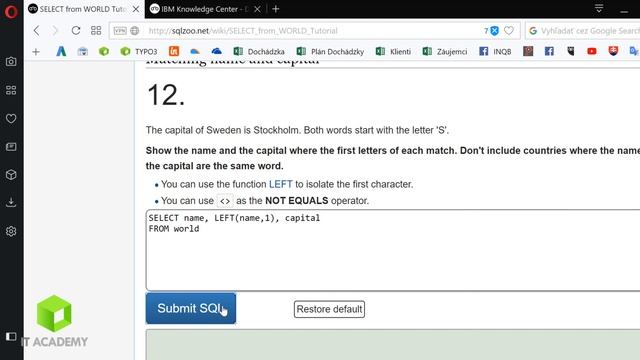View site info globe icon
This screenshot has width=640, height=360.
[135, 31]
